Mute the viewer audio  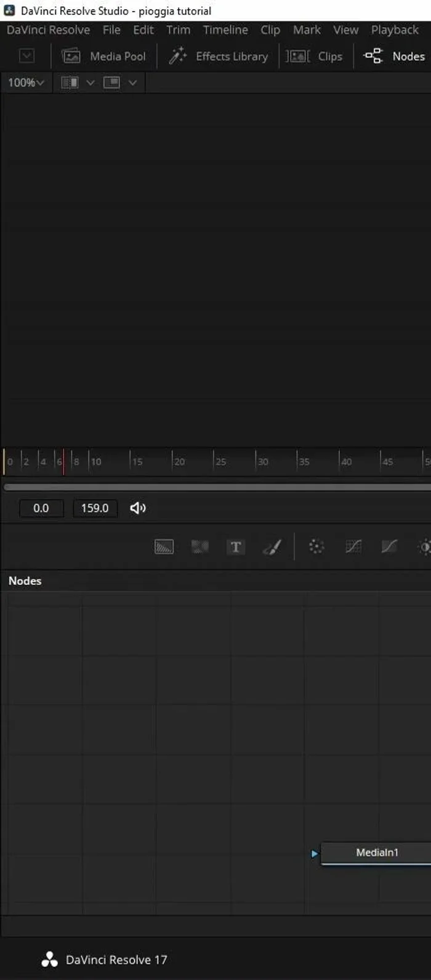pyautogui.click(x=138, y=508)
